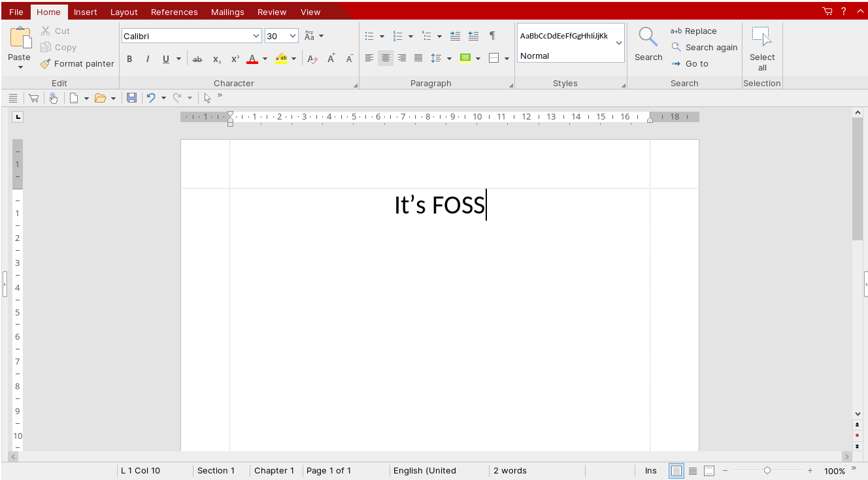
Task: Click the Undo arrow icon
Action: point(151,98)
